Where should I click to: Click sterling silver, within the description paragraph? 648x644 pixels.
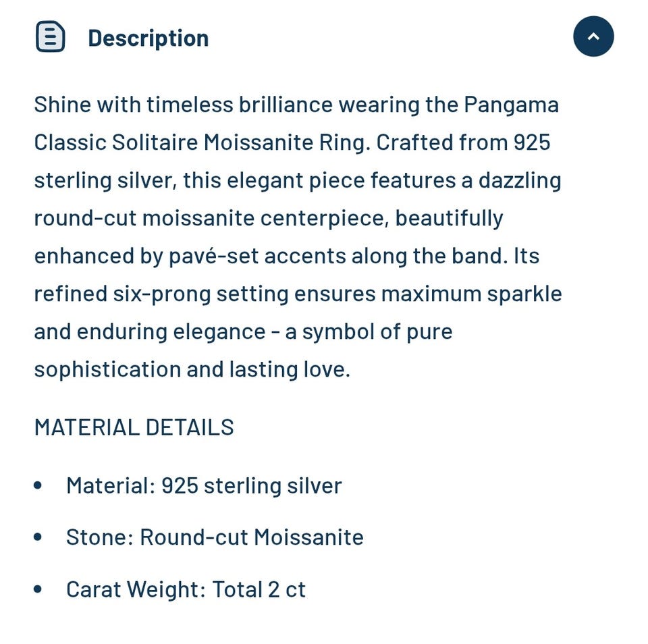tap(106, 181)
